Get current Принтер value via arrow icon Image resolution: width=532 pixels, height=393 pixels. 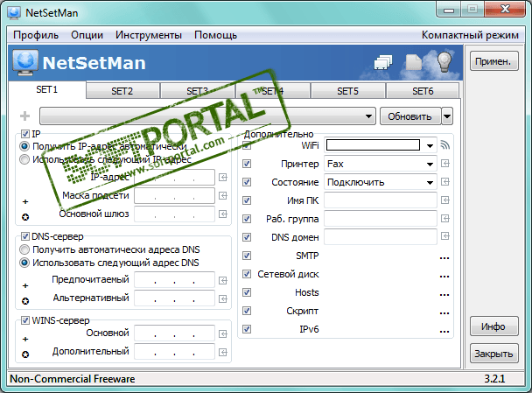point(445,164)
